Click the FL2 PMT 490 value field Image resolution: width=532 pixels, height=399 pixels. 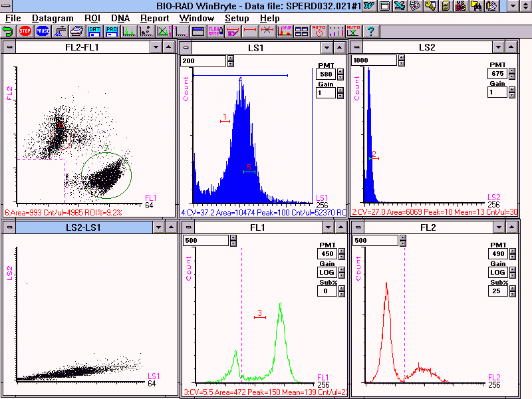498,254
